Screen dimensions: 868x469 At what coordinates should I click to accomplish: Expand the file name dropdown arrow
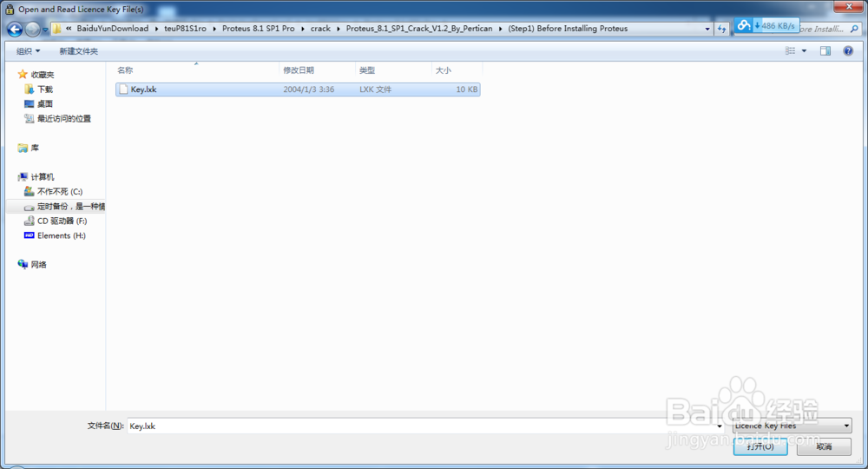(719, 426)
